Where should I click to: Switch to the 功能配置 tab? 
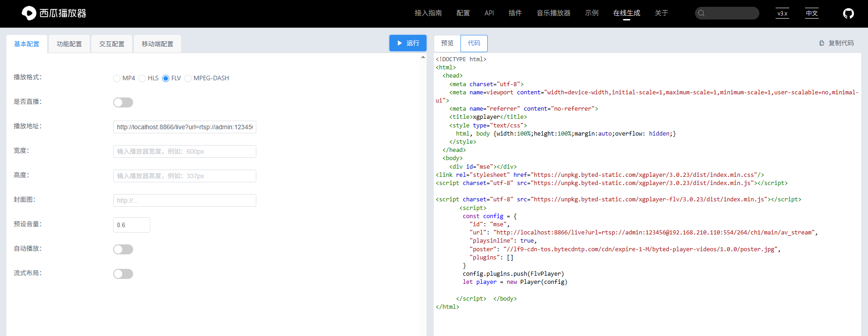[69, 44]
